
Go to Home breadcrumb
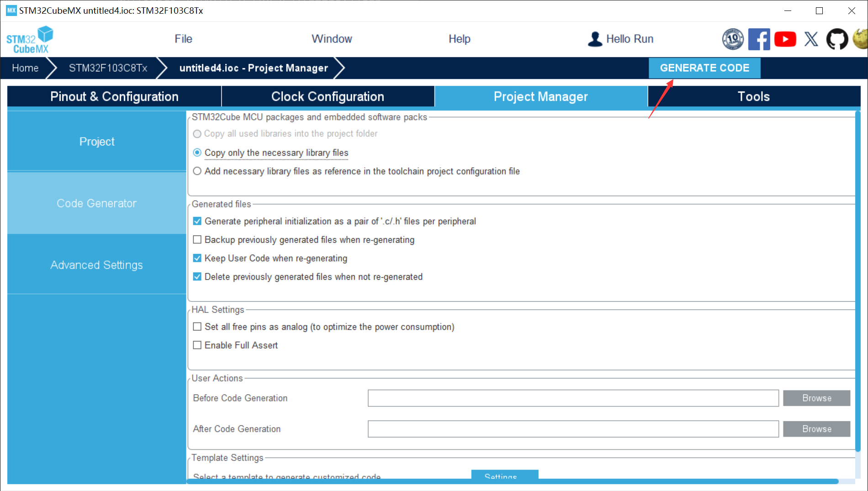point(25,68)
